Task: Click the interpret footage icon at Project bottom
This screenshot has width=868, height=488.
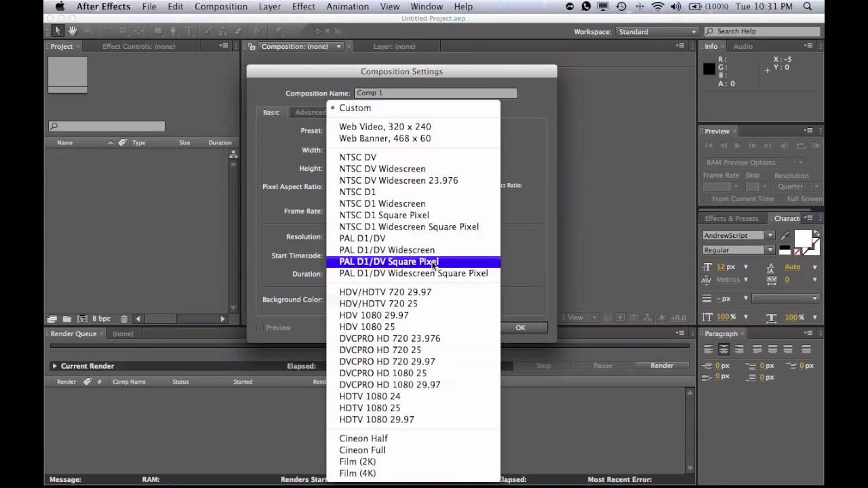Action: (52, 319)
